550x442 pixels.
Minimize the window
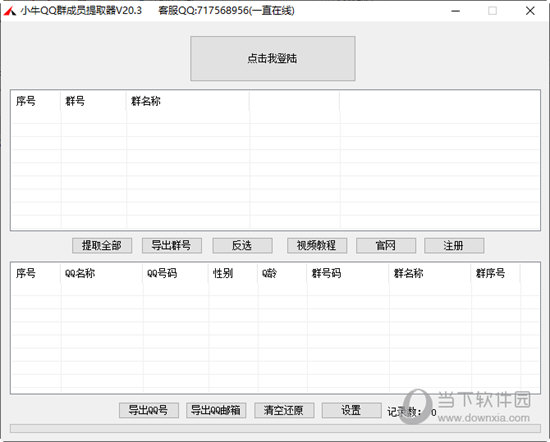coord(456,11)
